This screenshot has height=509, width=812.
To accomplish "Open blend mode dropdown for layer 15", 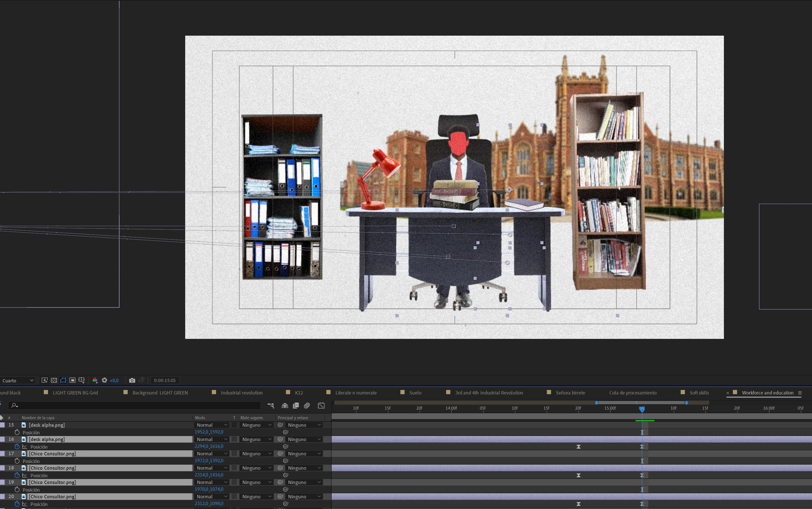I will [x=212, y=425].
